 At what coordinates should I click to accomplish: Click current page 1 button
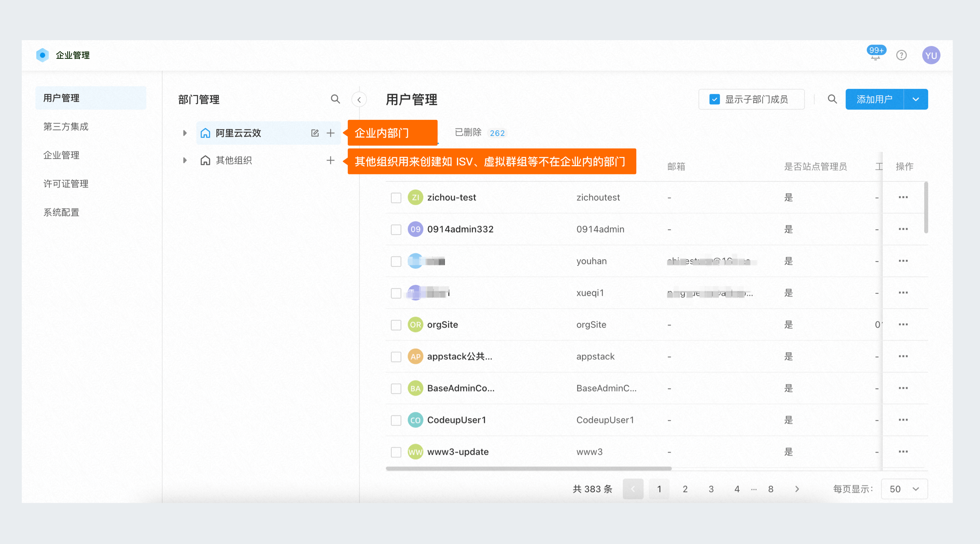pos(659,489)
